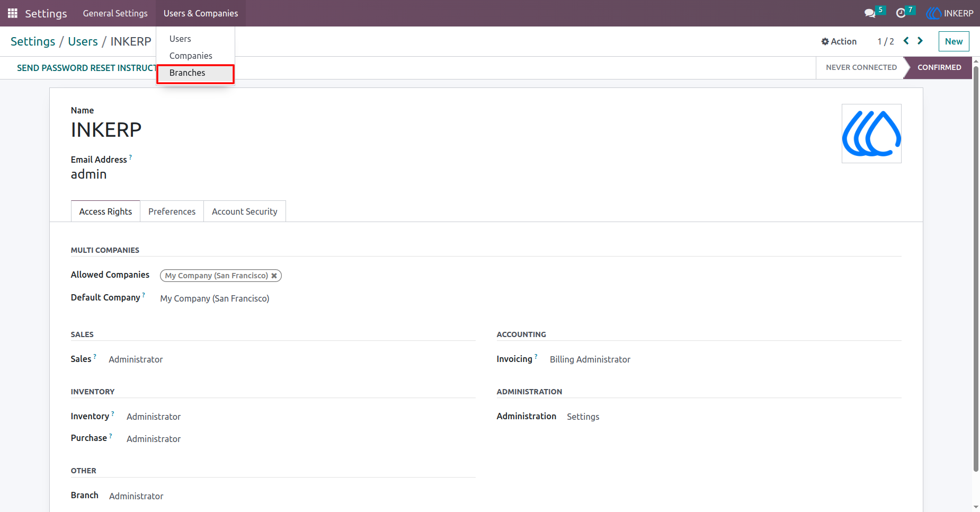Image resolution: width=980 pixels, height=512 pixels.
Task: Open the conversations chat bubble icon
Action: click(x=870, y=13)
